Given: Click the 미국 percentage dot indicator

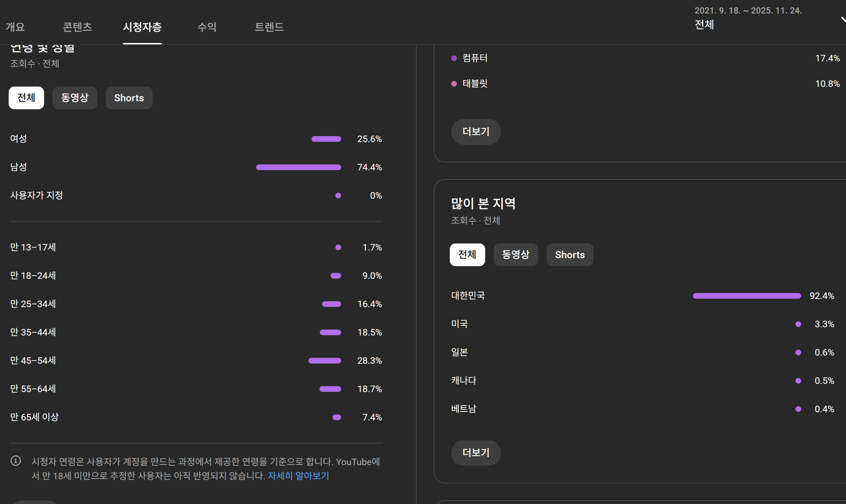Looking at the screenshot, I should coord(798,324).
